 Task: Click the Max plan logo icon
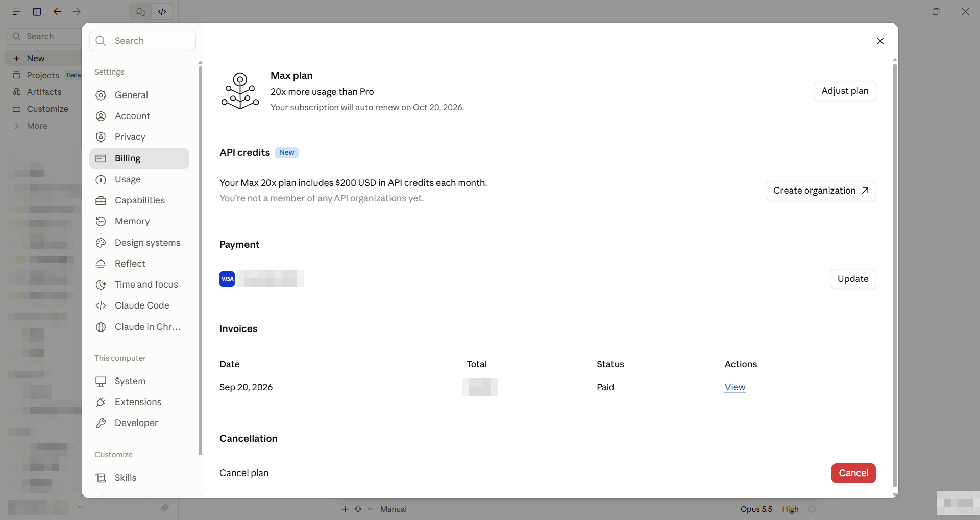(x=240, y=91)
